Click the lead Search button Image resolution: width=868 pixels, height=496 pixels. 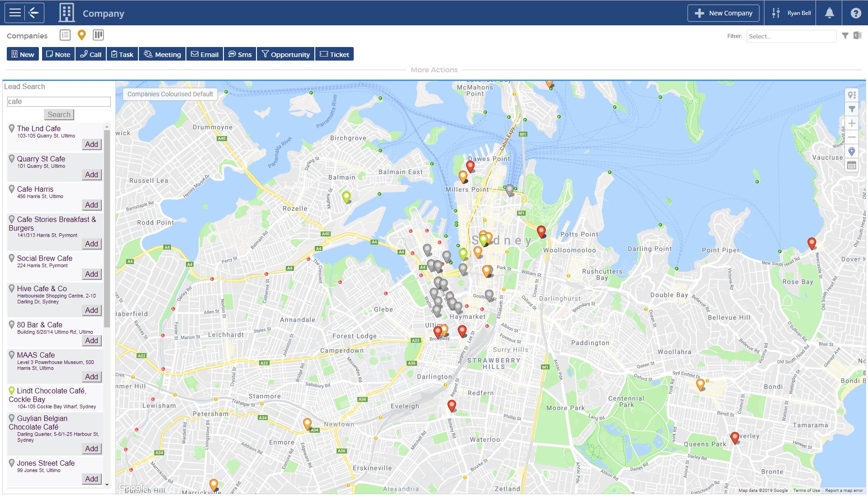coord(59,114)
